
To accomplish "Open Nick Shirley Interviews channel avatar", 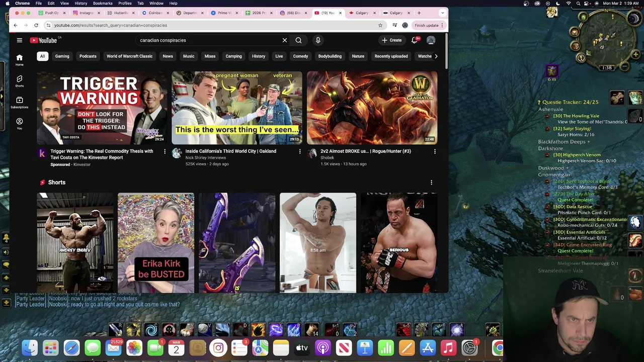I will [177, 153].
